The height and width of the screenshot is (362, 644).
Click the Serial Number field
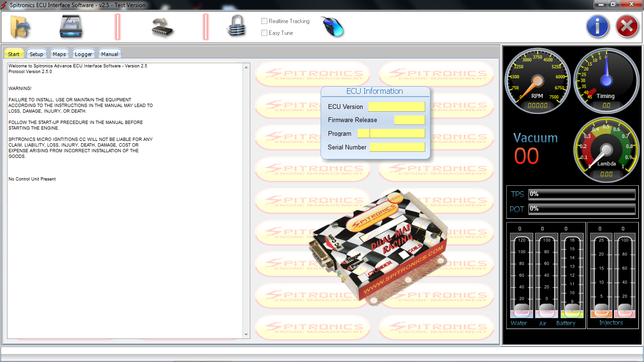coord(397,147)
